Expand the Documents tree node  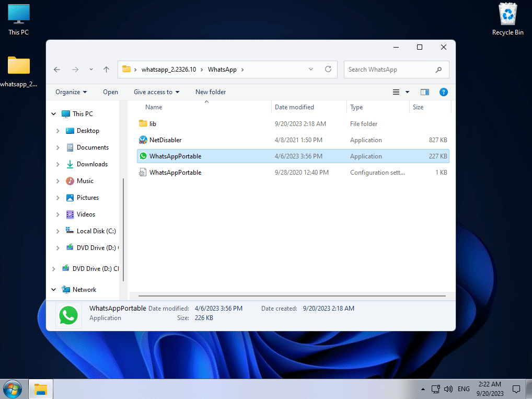pos(57,147)
